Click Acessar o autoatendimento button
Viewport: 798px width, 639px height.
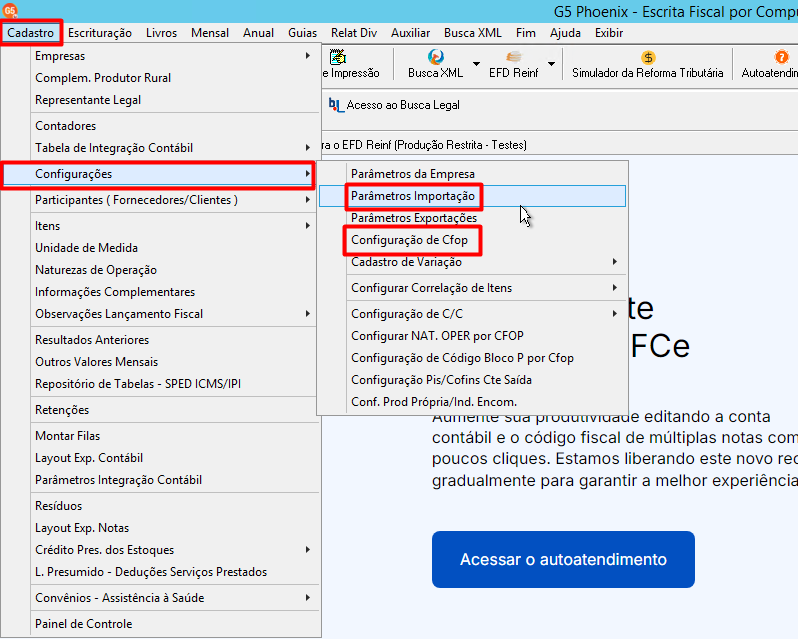pos(563,559)
